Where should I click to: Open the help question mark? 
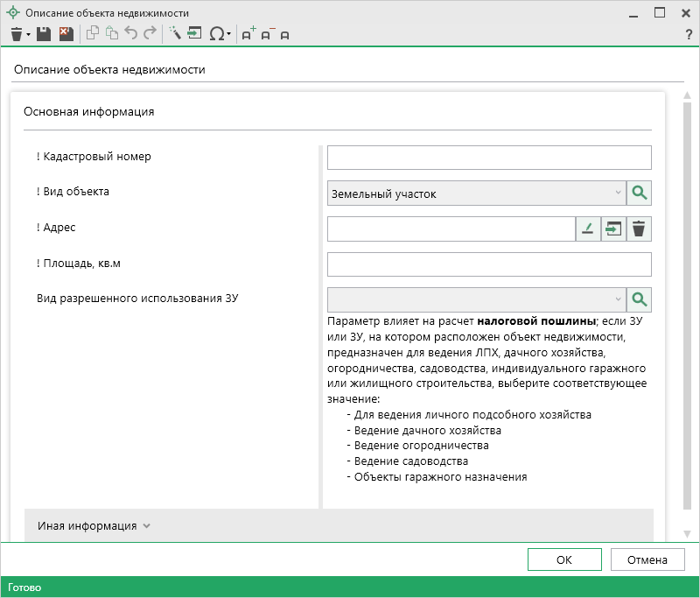(x=688, y=34)
